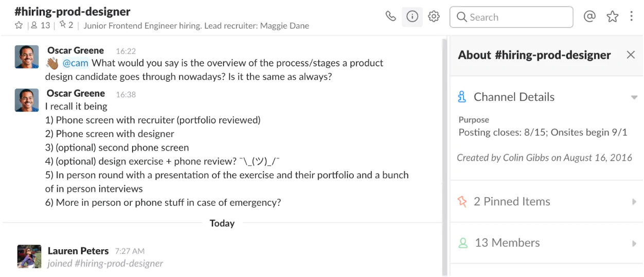Click the pinned items count in header
The image size is (644, 277).
pos(67,26)
